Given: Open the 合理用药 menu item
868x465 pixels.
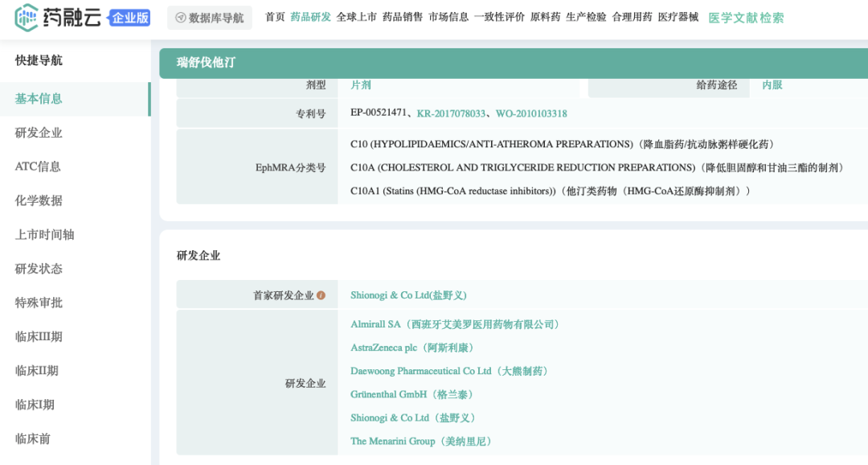Looking at the screenshot, I should click(632, 17).
